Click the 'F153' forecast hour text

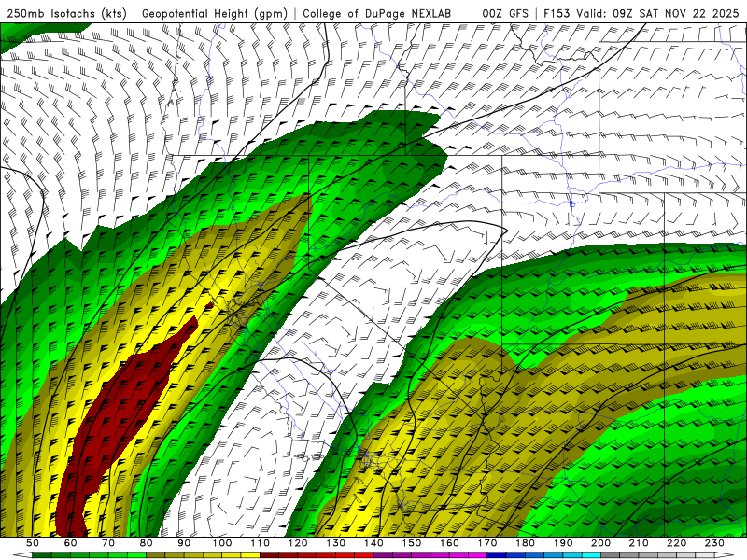pos(557,13)
